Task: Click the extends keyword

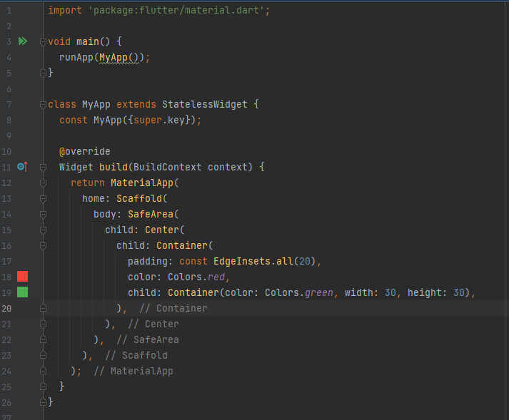Action: [136, 104]
